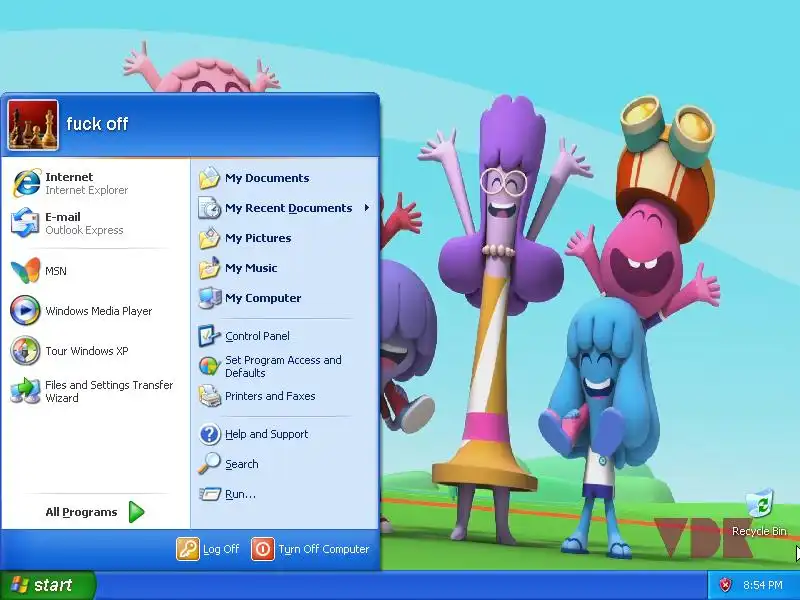Click the My Computer icon
Image resolution: width=800 pixels, height=600 pixels.
tap(209, 298)
